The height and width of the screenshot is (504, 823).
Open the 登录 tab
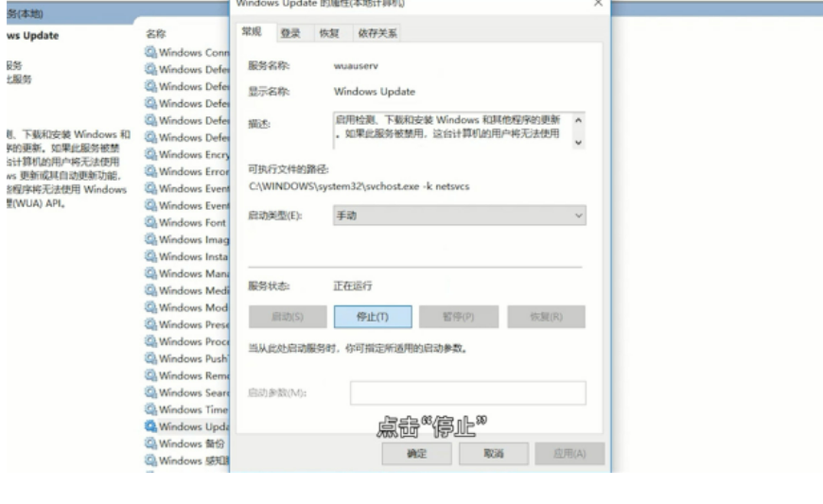point(290,33)
